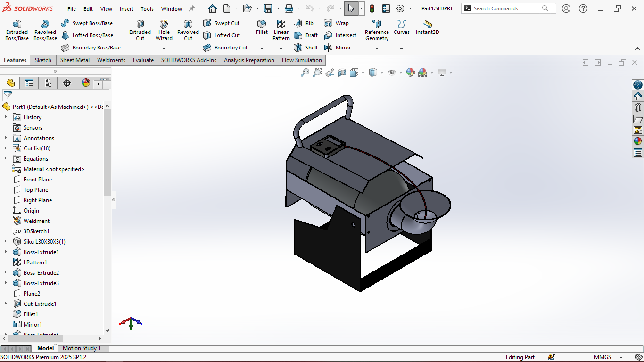Activate Zoom to Area in view toolbar
The image size is (644, 362).
tap(317, 73)
